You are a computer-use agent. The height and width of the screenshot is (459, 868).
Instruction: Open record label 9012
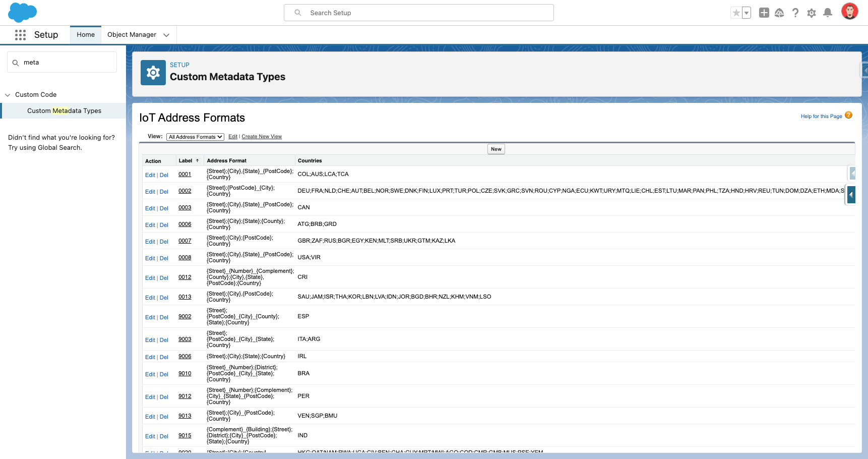(185, 396)
